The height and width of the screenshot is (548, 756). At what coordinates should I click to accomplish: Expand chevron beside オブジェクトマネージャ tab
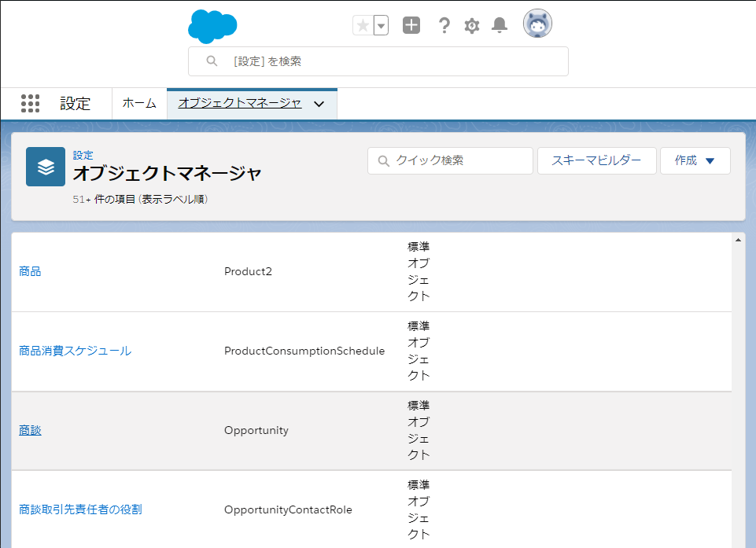(x=319, y=104)
